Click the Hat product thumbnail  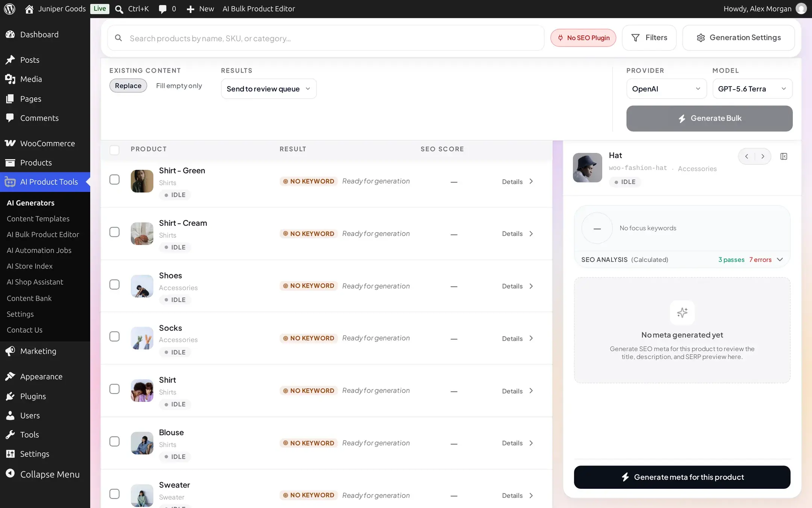[x=587, y=167]
